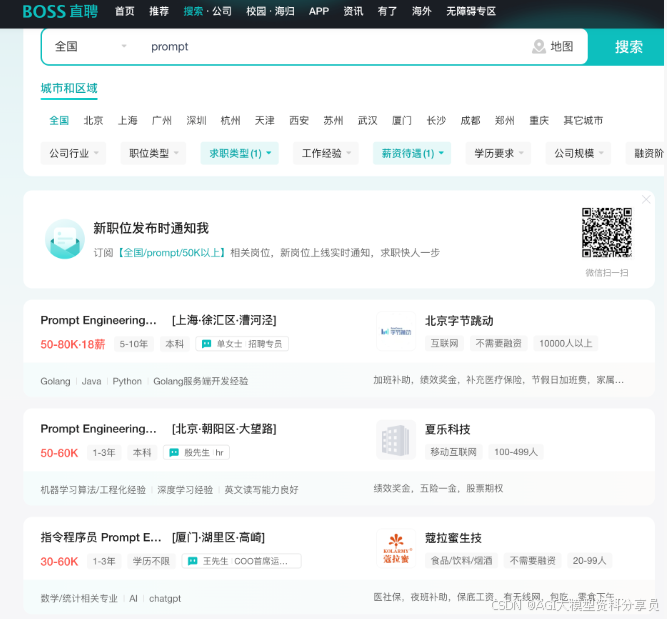Open APP in top navigation
667x619 pixels.
(x=319, y=11)
